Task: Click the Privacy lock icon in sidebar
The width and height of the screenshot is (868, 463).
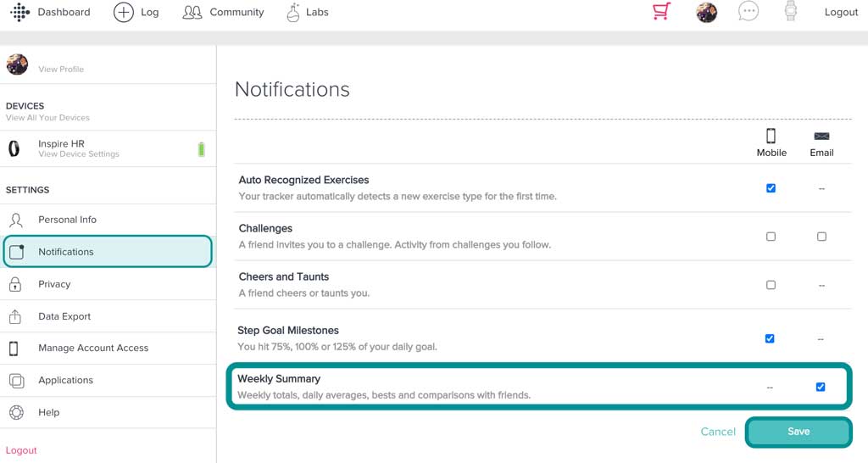Action: pyautogui.click(x=15, y=284)
